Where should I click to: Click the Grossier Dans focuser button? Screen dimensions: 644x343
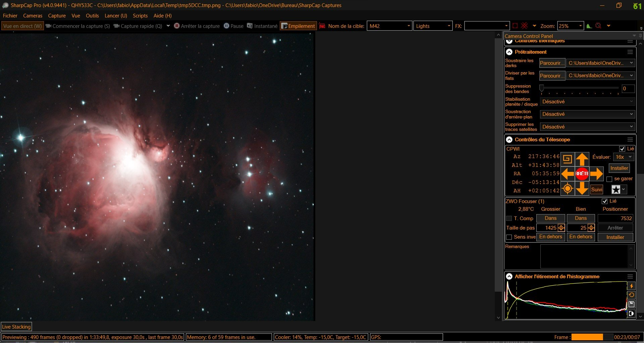click(x=550, y=218)
